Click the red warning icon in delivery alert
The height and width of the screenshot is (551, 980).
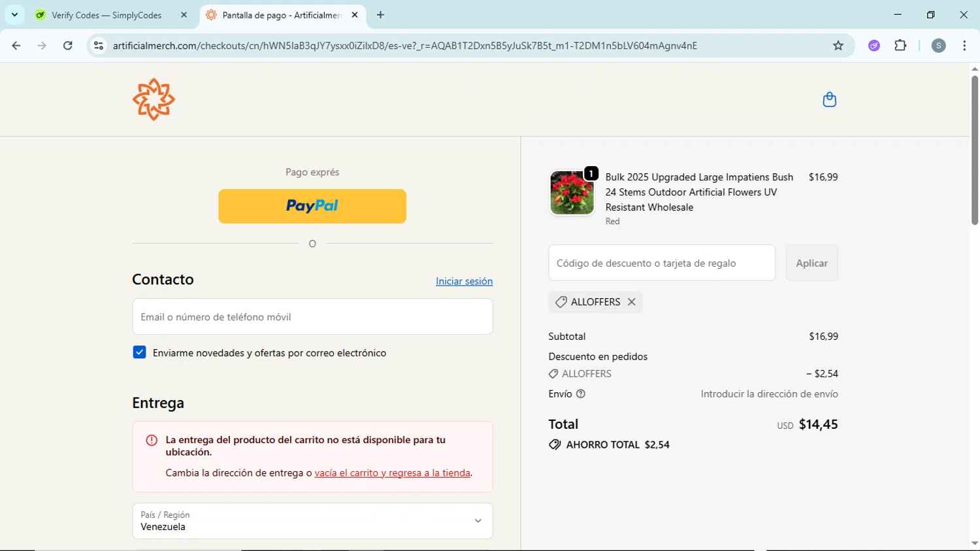(x=152, y=441)
